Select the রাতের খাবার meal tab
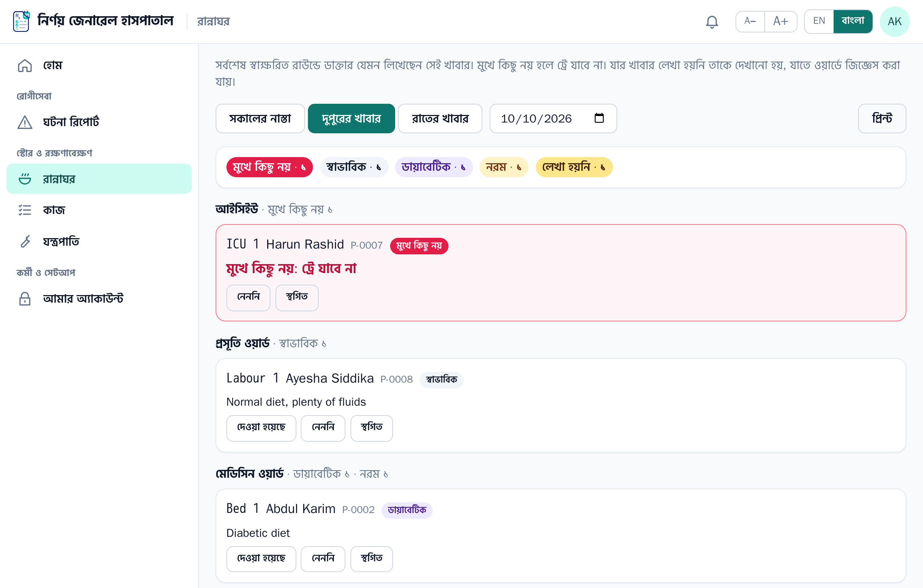 pos(440,119)
